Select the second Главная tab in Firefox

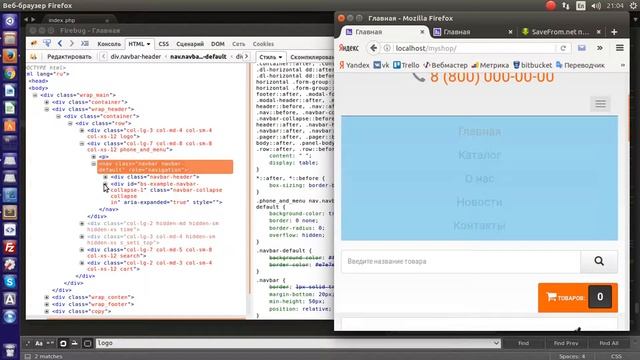pyautogui.click(x=473, y=32)
